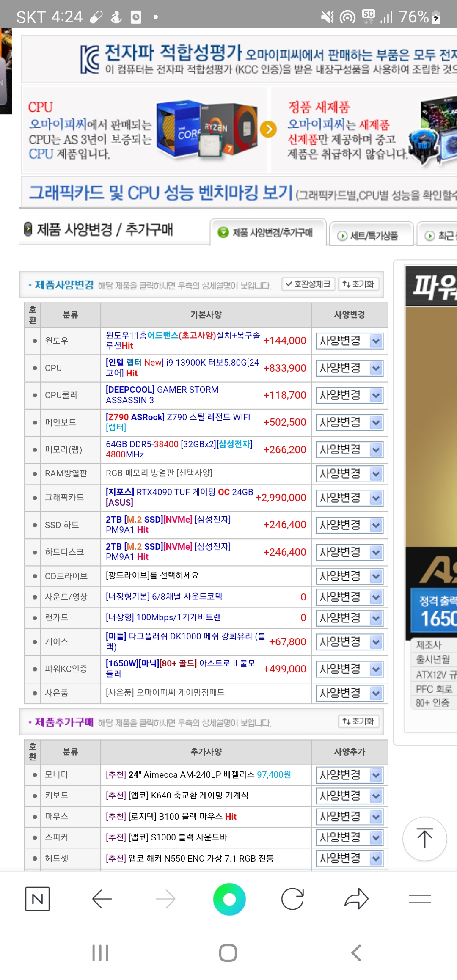
Task: Click 호환성체크 button
Action: tap(308, 284)
